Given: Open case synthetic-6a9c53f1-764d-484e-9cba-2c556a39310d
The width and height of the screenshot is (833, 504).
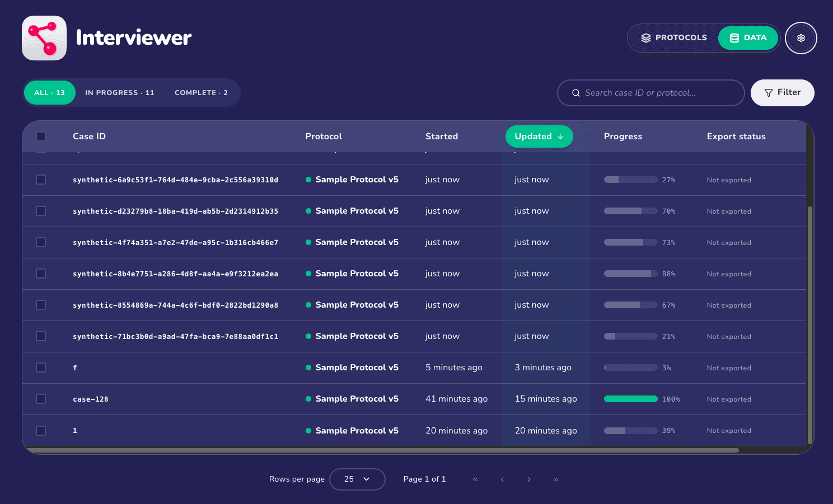Looking at the screenshot, I should (x=175, y=180).
